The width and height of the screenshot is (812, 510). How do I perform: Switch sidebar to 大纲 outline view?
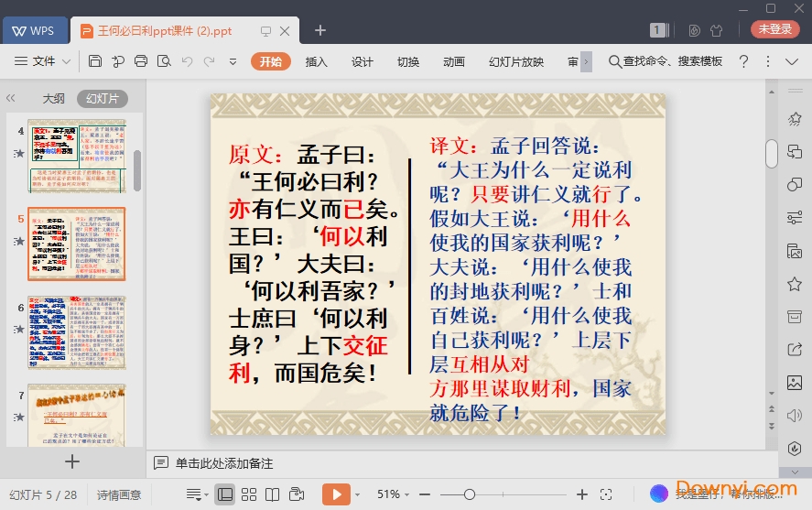(x=53, y=98)
